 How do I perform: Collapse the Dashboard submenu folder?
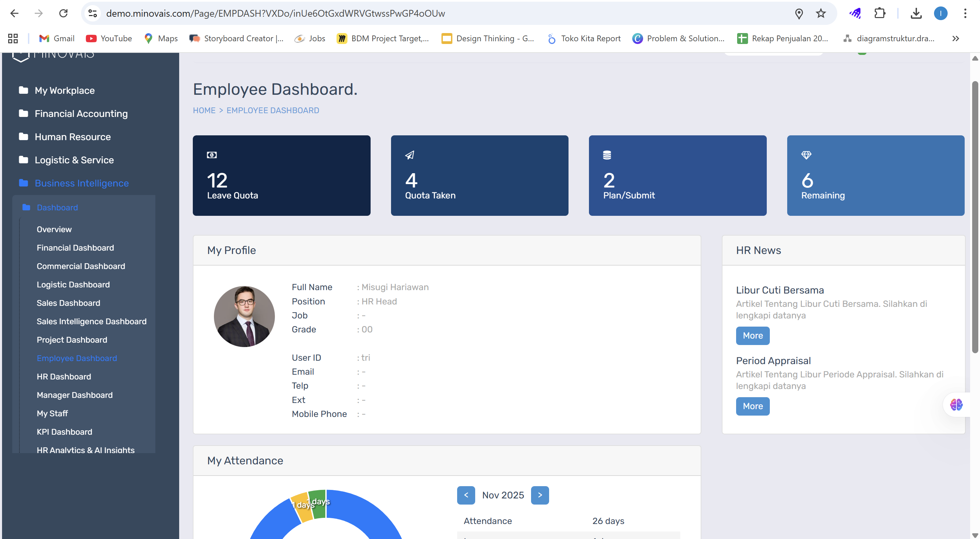pos(57,208)
